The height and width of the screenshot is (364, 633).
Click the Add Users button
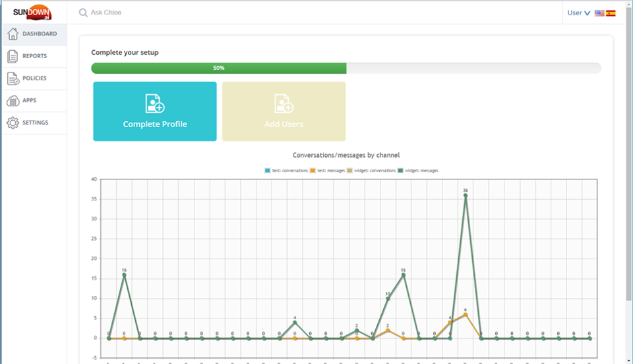pyautogui.click(x=284, y=111)
